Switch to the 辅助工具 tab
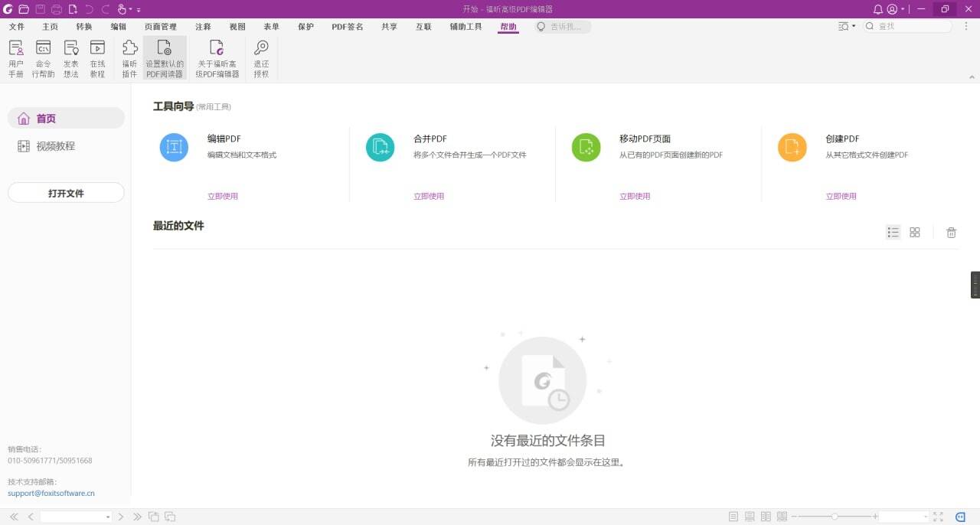Viewport: 980px width, 525px height. click(465, 26)
